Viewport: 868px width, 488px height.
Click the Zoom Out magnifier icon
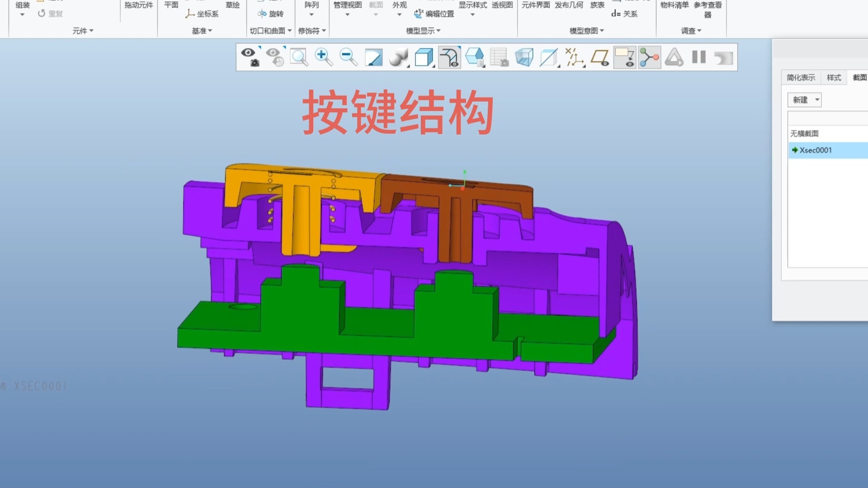pyautogui.click(x=348, y=57)
